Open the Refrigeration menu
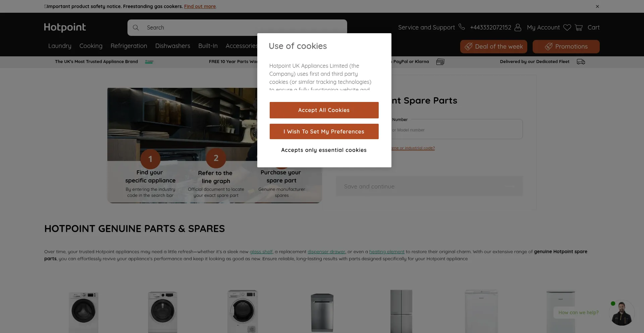Viewport: 644px width, 333px height. (129, 46)
